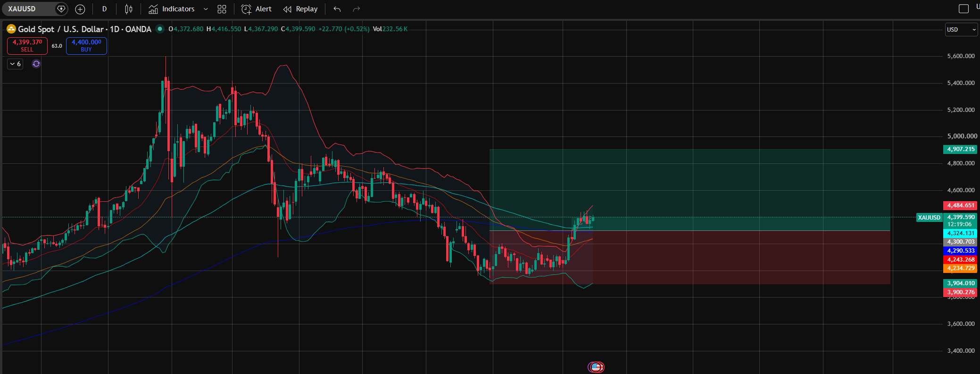Click the diamond icon in the symbol box
Screen dimensions: 980x374
coord(61,9)
